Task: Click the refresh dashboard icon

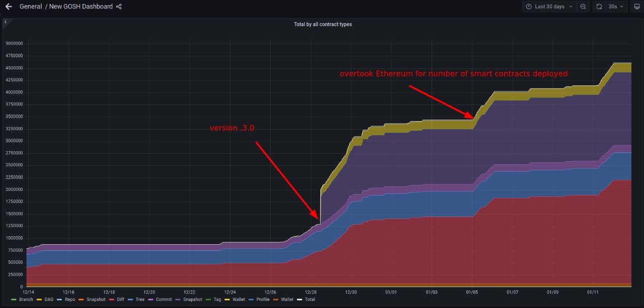Action: click(x=599, y=7)
